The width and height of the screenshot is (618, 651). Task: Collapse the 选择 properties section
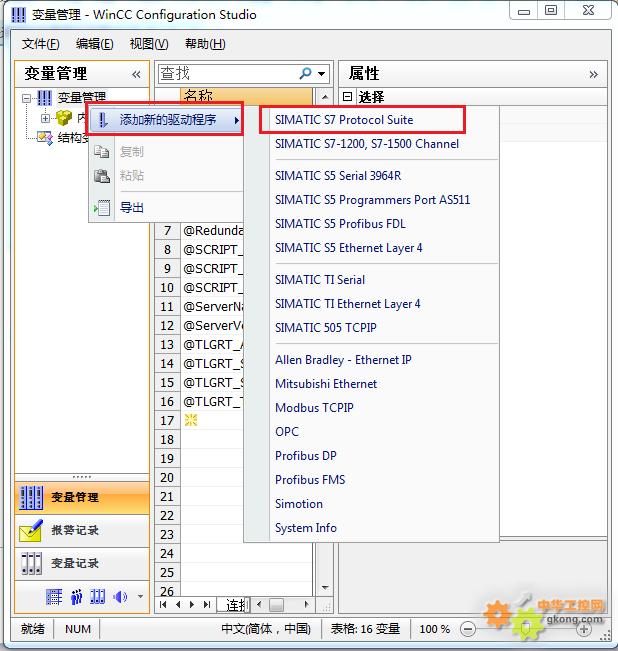click(x=347, y=97)
